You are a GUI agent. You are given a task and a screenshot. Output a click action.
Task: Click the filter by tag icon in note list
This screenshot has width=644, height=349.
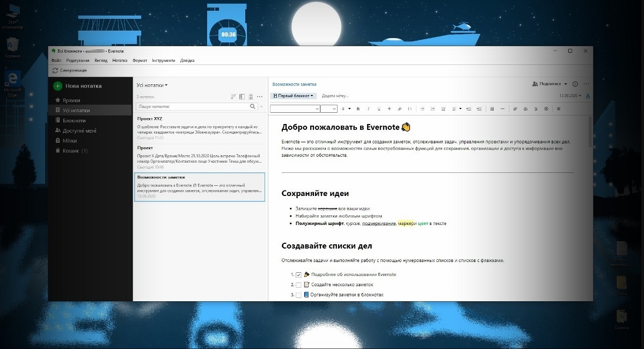251,97
